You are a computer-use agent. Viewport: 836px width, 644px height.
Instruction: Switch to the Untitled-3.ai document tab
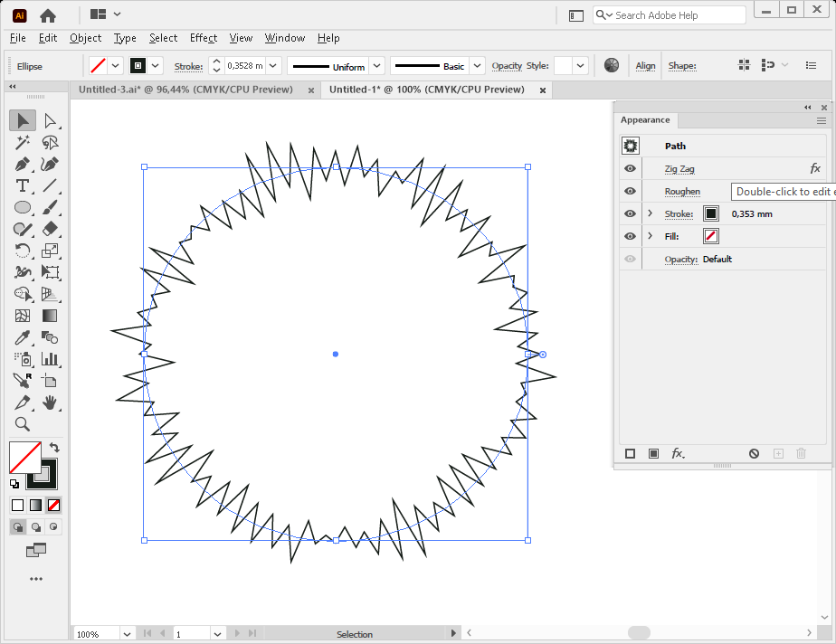pyautogui.click(x=185, y=90)
